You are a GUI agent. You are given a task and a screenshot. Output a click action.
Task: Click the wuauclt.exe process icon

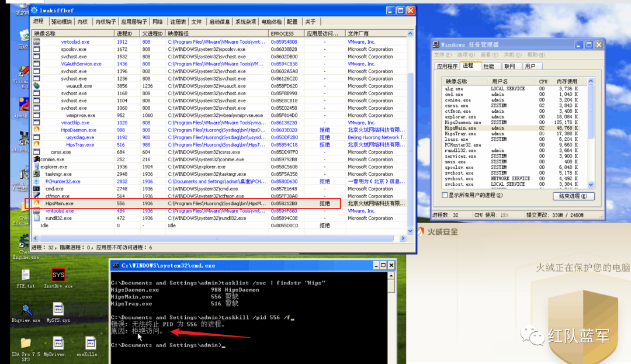37,86
